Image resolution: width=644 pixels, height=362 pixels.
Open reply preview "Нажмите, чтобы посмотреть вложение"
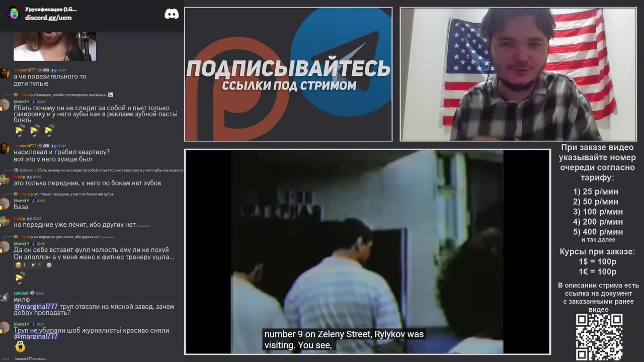pyautogui.click(x=70, y=95)
